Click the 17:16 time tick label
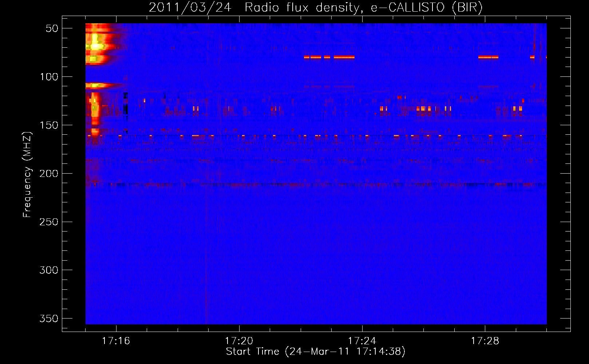 pyautogui.click(x=116, y=341)
